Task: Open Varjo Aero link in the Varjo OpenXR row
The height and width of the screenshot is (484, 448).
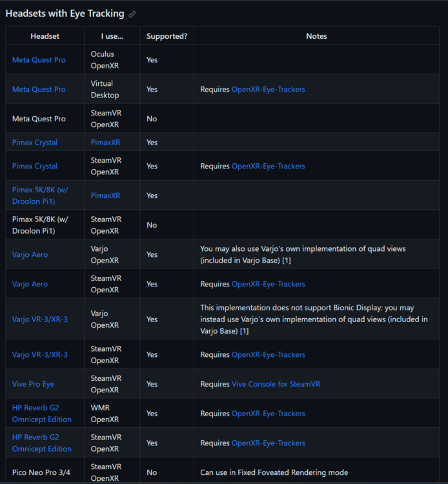Action: tap(30, 255)
